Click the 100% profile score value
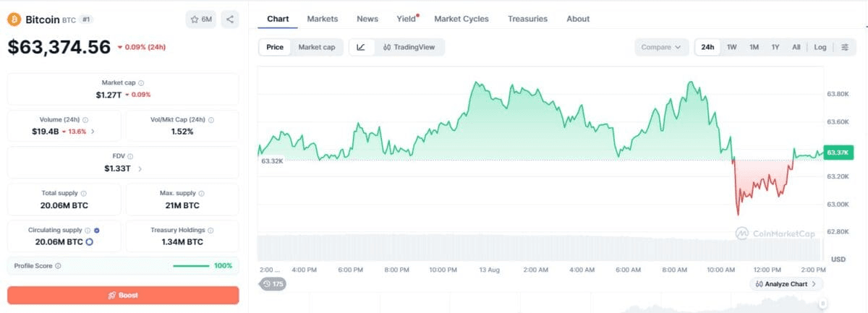 point(223,266)
